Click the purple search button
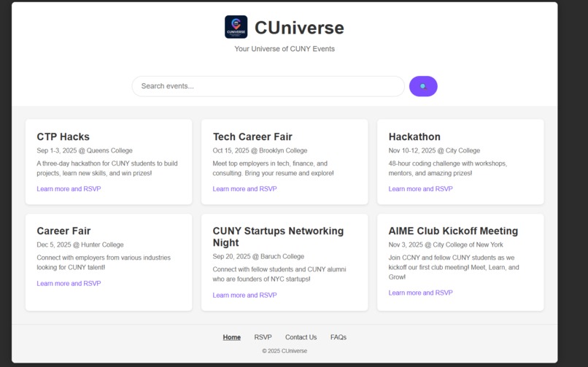 [x=423, y=86]
